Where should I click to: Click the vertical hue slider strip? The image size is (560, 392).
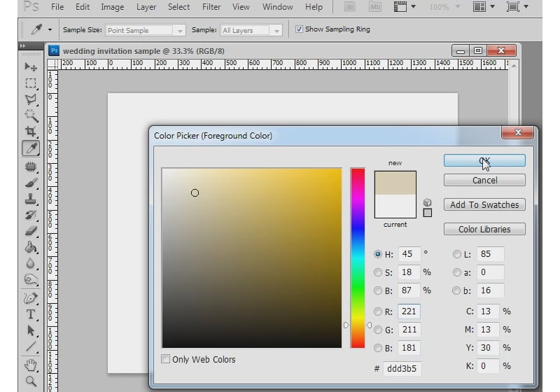pos(358,258)
